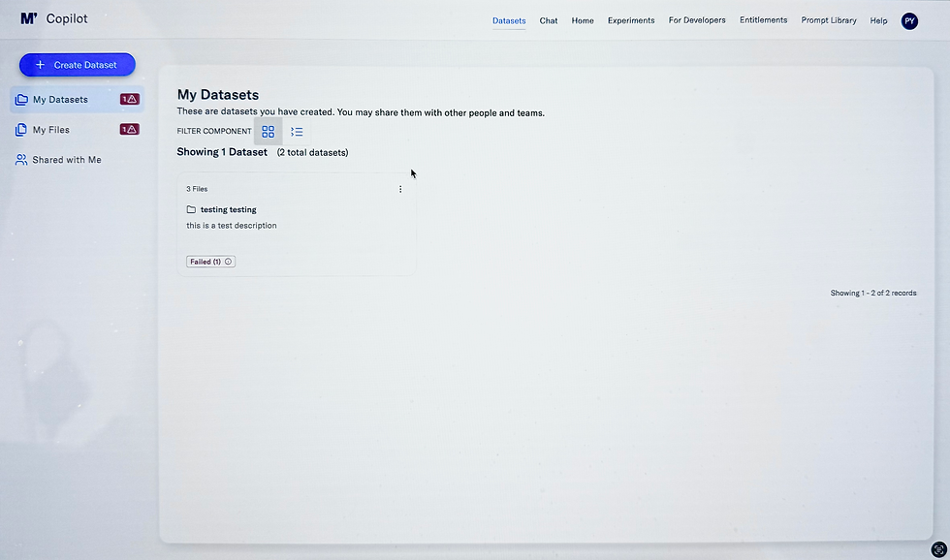The width and height of the screenshot is (950, 560).
Task: Switch to list view layout
Action: [297, 132]
